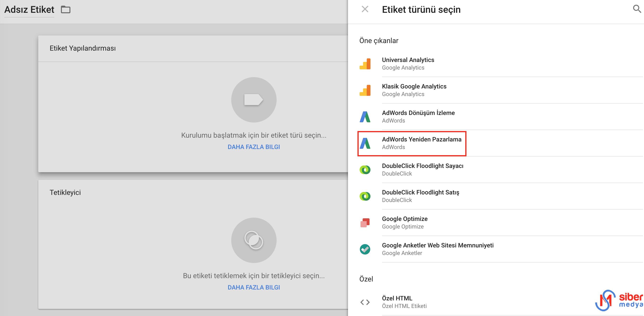
Task: Close the tag type selection panel
Action: click(365, 9)
